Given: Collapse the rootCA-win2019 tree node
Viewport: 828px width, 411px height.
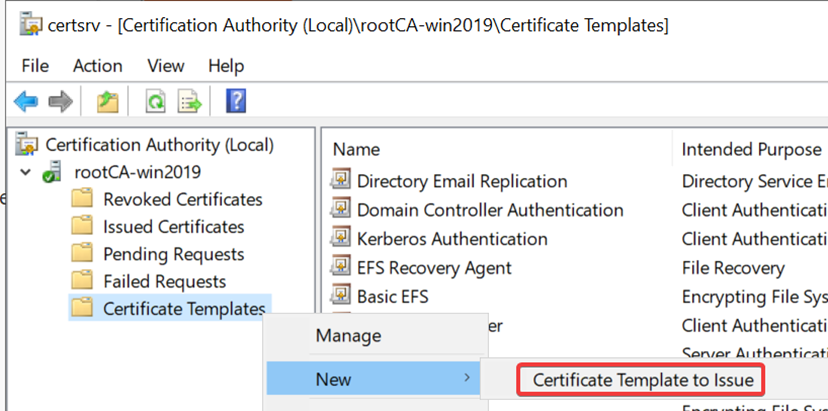Looking at the screenshot, I should pyautogui.click(x=25, y=172).
